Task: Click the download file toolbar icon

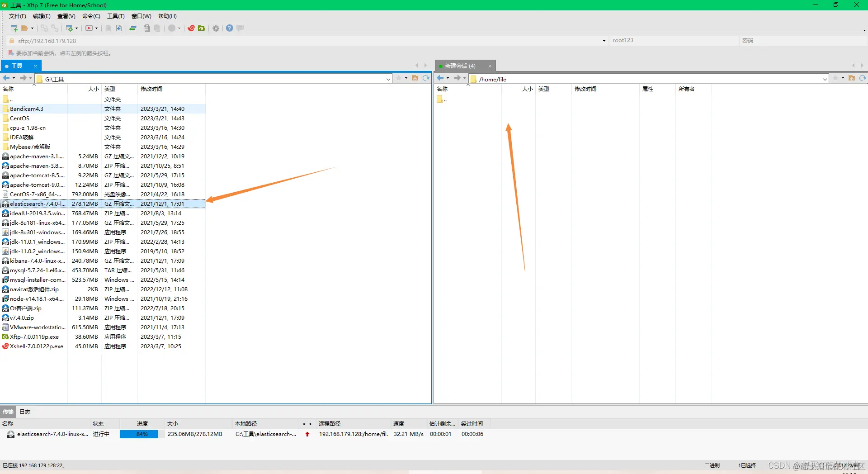Action: coord(119,28)
